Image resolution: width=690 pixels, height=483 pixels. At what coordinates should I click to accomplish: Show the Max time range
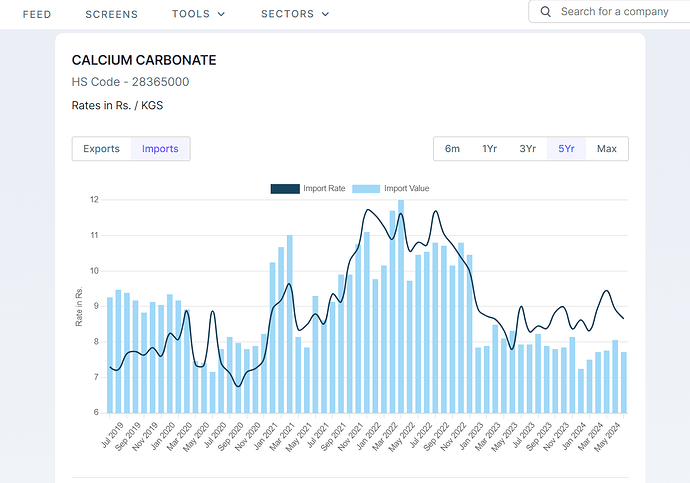[x=607, y=149]
